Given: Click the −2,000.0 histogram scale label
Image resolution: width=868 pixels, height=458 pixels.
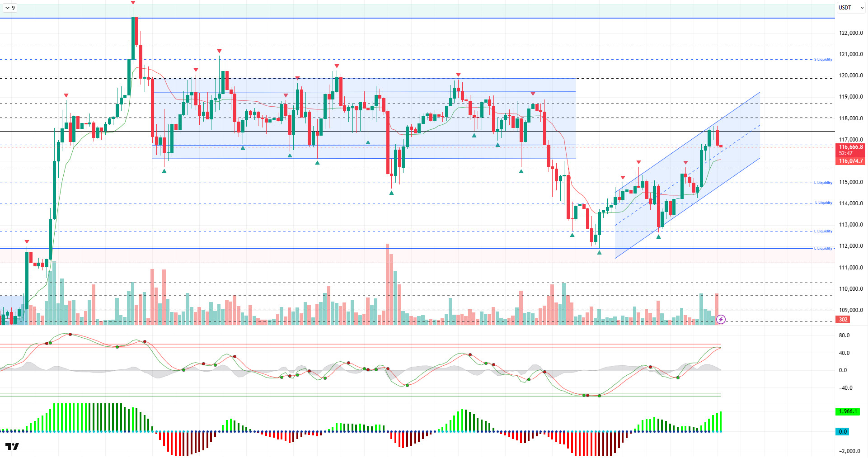Looking at the screenshot, I should click(849, 451).
